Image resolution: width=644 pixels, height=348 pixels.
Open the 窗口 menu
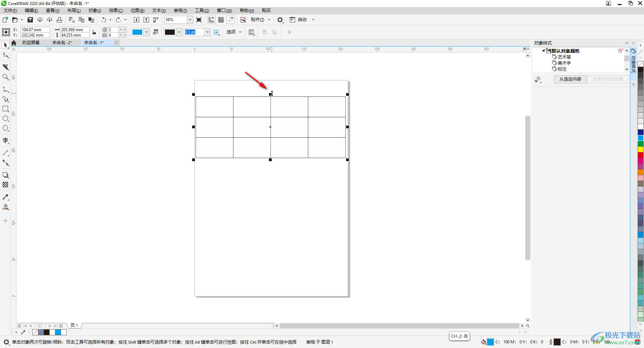[x=224, y=11]
